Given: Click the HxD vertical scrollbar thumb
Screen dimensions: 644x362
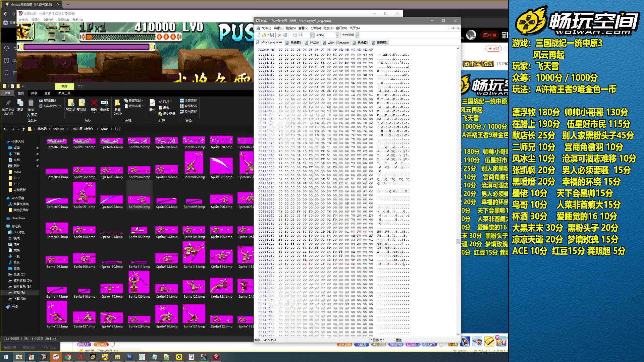Looking at the screenshot, I should point(458,241).
